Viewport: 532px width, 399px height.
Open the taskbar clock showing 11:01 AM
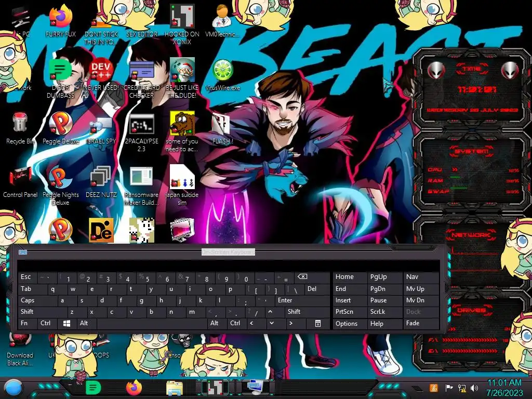coord(504,388)
